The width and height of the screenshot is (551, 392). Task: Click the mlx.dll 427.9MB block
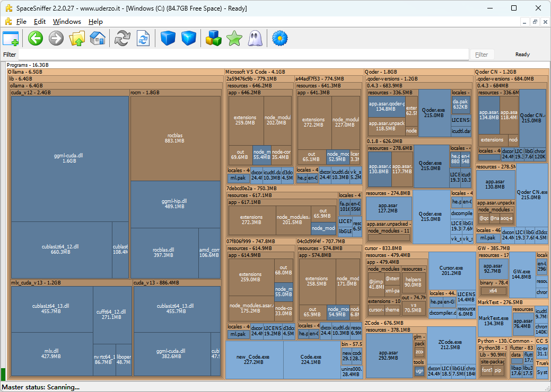[51, 353]
